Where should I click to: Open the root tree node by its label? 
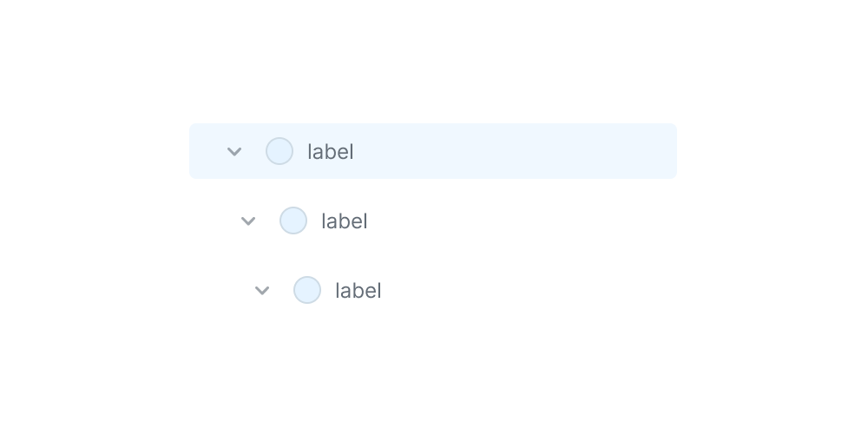[x=331, y=152]
